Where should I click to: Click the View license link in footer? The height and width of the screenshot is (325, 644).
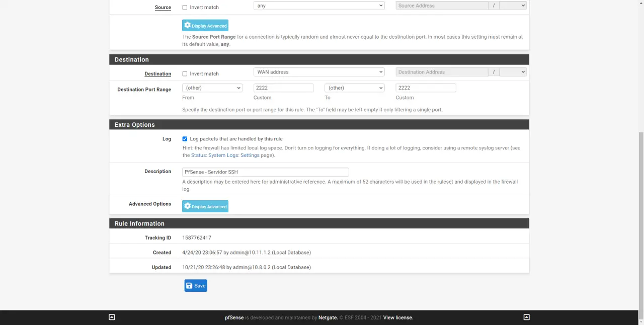398,317
